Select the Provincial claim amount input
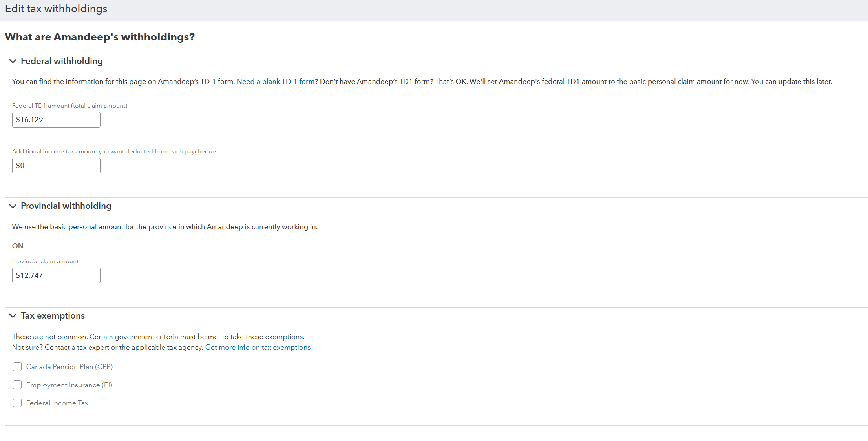The width and height of the screenshot is (868, 441). tap(56, 275)
